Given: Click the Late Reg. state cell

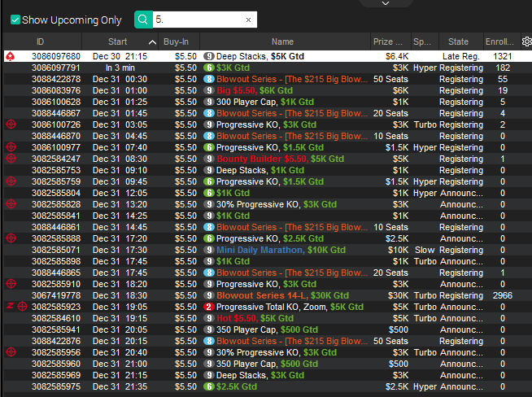Looking at the screenshot, I should pyautogui.click(x=460, y=56).
